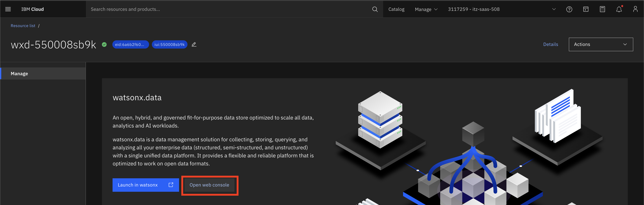Screen dimensions: 644x205
Task: Click Launch in watsonx button
Action: point(146,185)
